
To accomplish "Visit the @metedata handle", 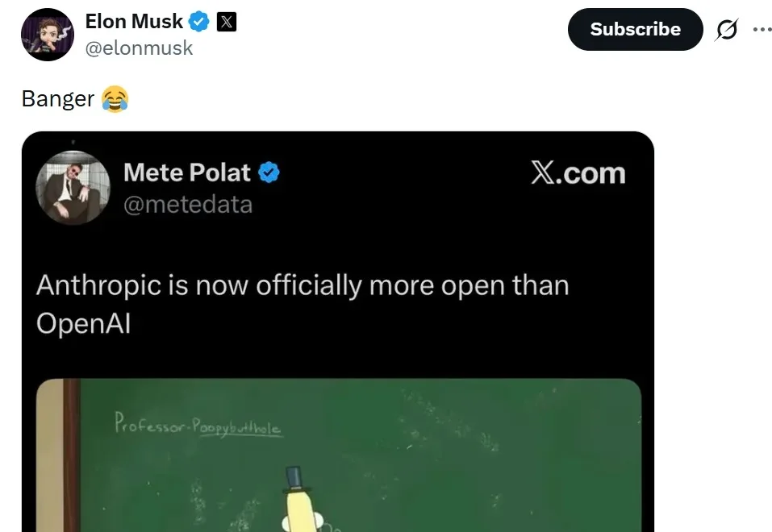I will tap(187, 205).
